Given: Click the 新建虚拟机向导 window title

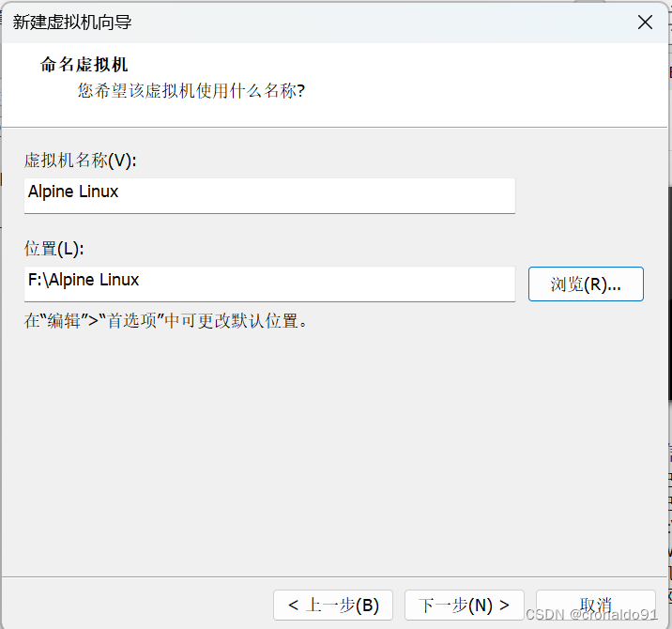Looking at the screenshot, I should 72,23.
